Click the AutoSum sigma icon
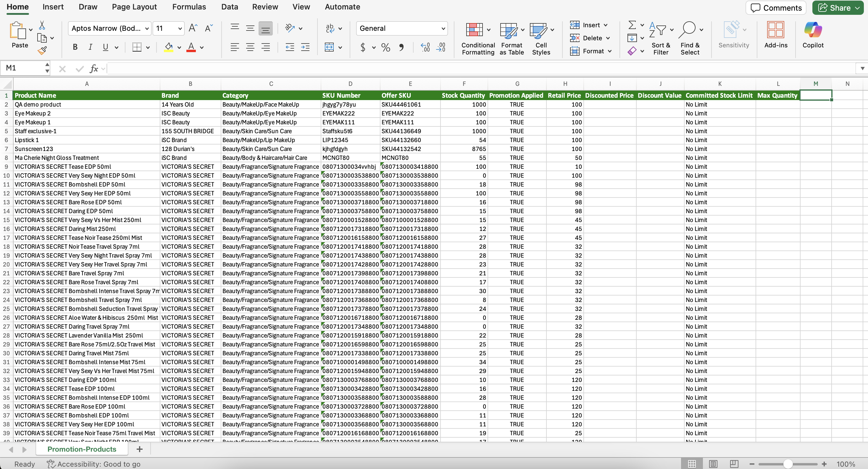 click(632, 25)
